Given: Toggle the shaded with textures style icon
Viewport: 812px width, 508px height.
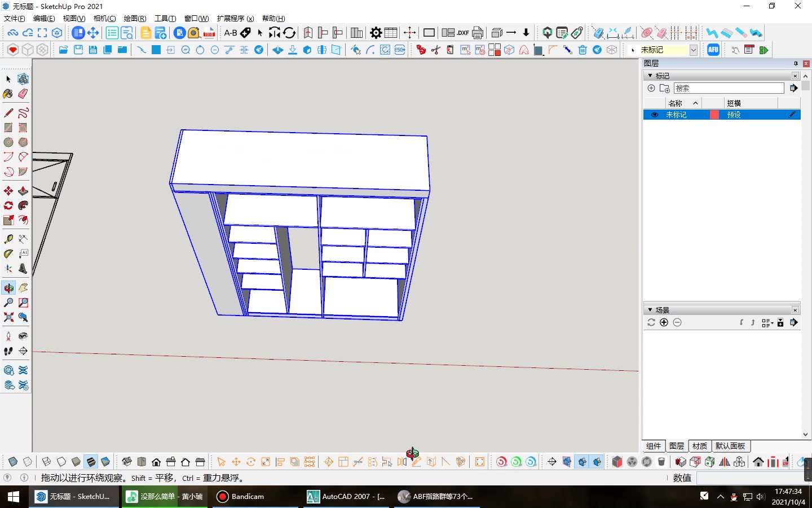Looking at the screenshot, I should click(91, 462).
